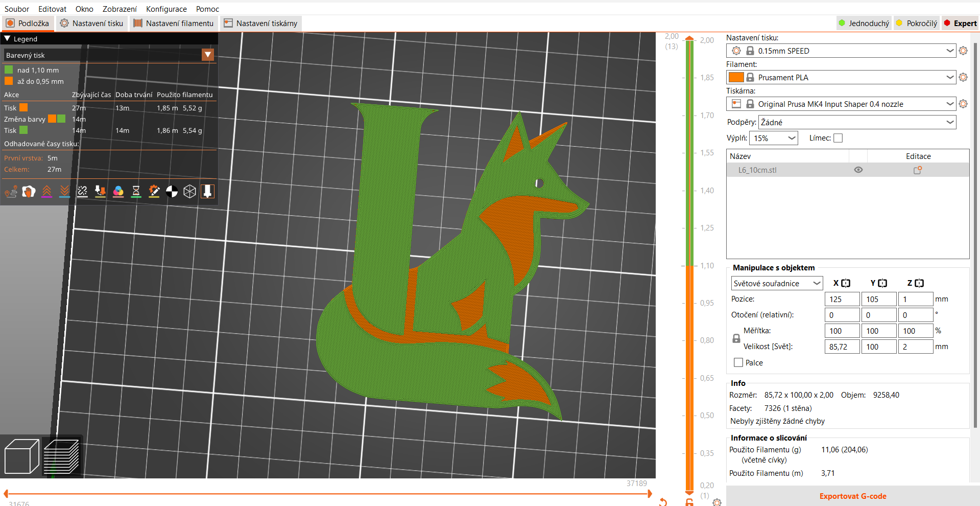Toggle pause prints hourglass icon

(136, 192)
